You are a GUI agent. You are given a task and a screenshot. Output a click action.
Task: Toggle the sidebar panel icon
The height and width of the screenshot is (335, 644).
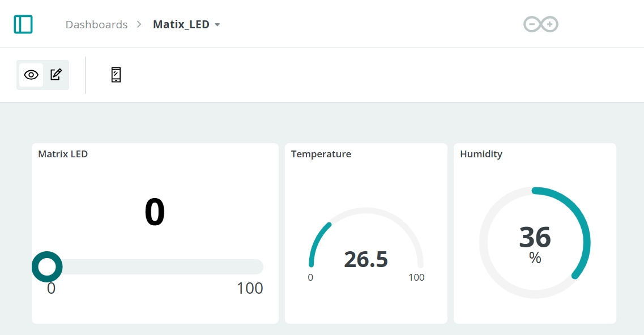click(23, 24)
